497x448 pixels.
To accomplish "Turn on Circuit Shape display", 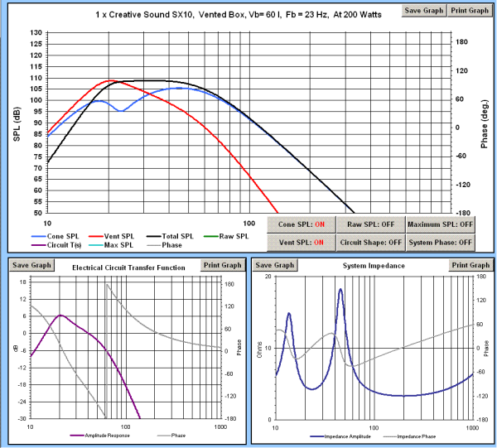I will coord(370,242).
